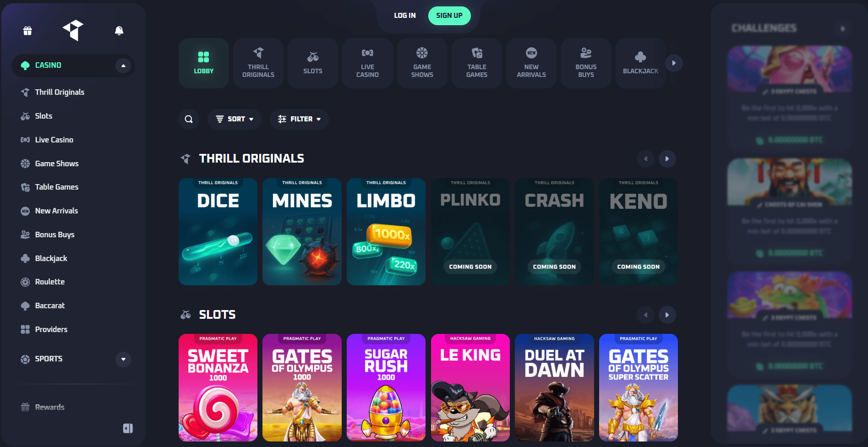
Task: Open Le King slot
Action: pyautogui.click(x=470, y=387)
